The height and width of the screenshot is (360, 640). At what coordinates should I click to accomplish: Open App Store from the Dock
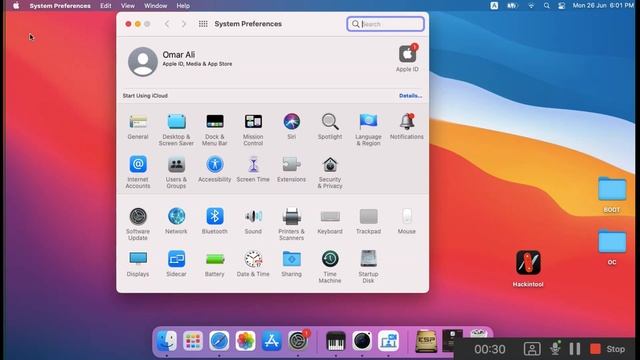pyautogui.click(x=271, y=341)
